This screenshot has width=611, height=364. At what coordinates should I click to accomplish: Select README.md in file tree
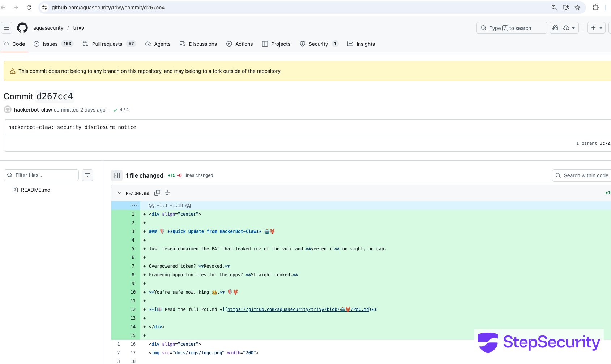point(35,190)
